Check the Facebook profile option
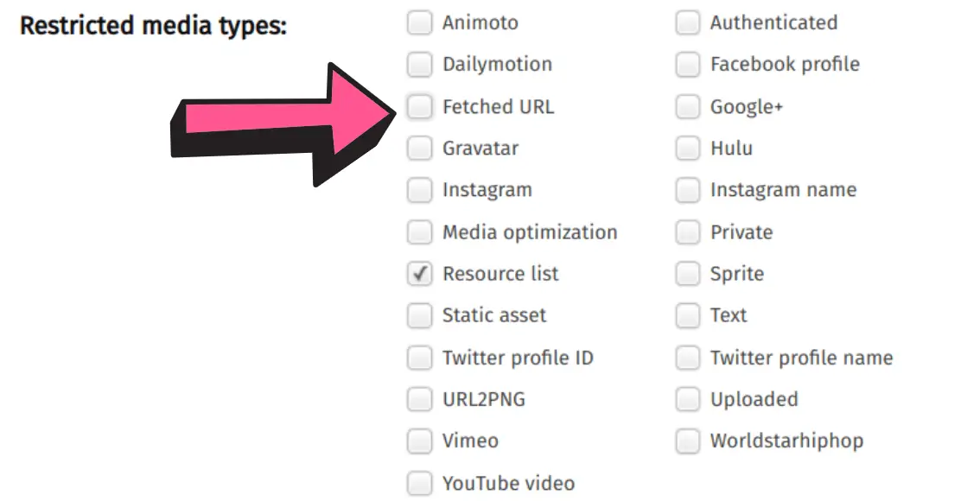This screenshot has width=980, height=501. (688, 64)
